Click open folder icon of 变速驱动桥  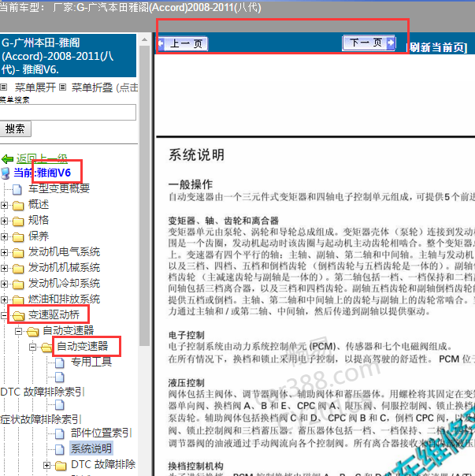pyautogui.click(x=19, y=316)
